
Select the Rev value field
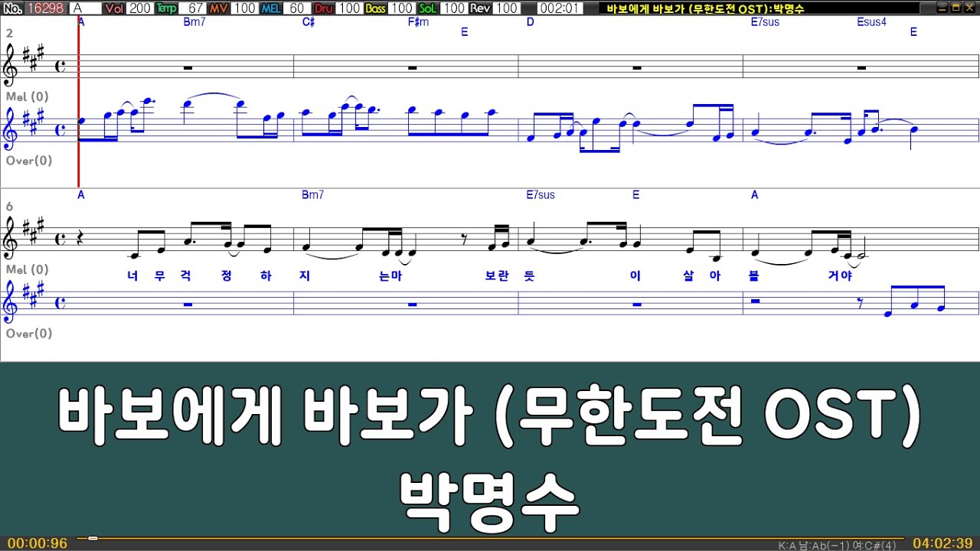click(x=505, y=8)
